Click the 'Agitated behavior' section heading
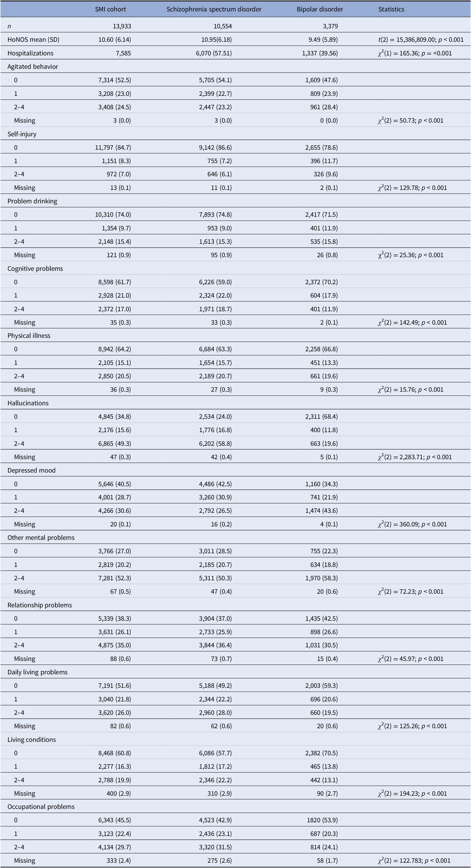The height and width of the screenshot is (868, 471). tap(33, 66)
